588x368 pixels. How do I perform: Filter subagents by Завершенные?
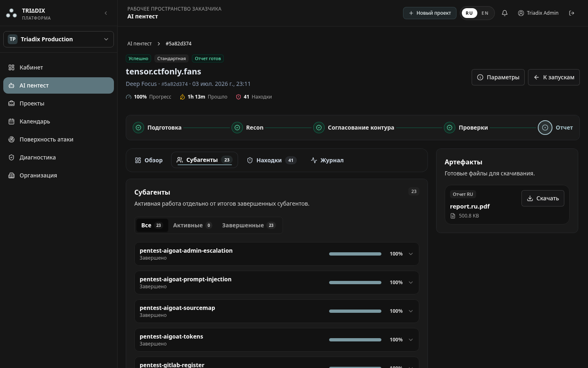(x=249, y=225)
